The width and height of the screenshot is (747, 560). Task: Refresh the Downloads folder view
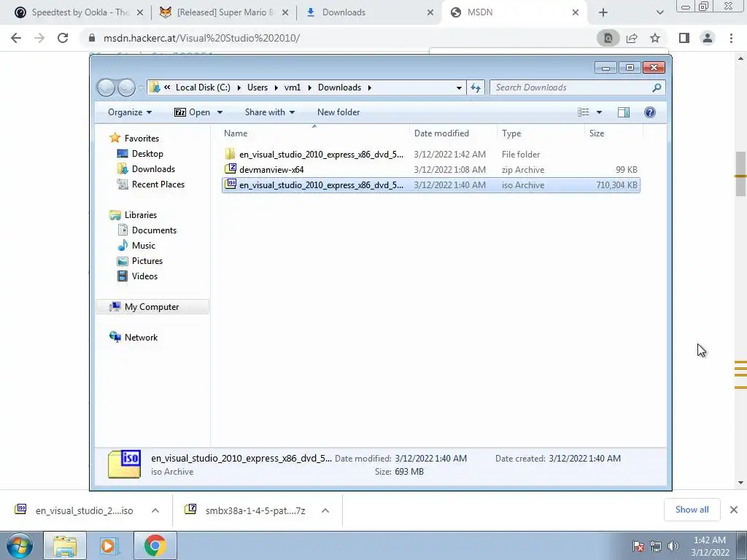click(x=476, y=87)
